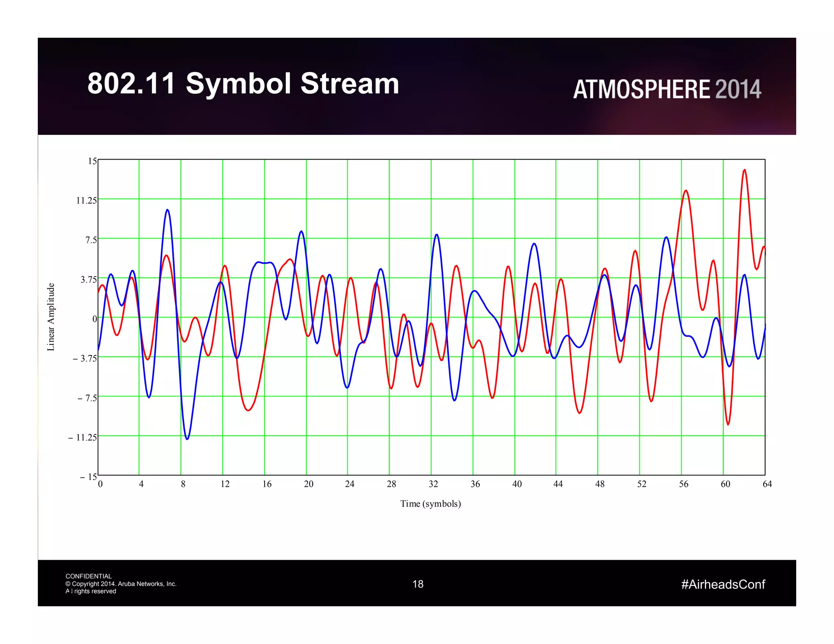Click the y-axis value '– 7.5'

tap(87, 398)
